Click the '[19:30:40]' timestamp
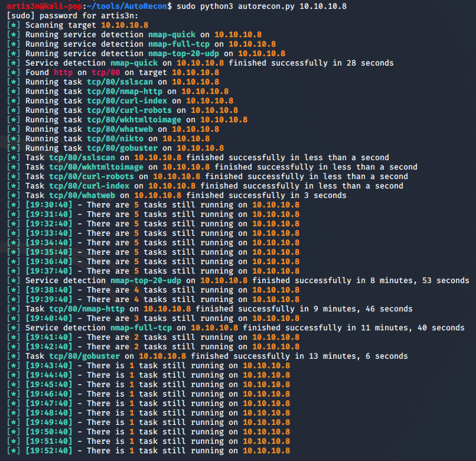 [x=49, y=204]
